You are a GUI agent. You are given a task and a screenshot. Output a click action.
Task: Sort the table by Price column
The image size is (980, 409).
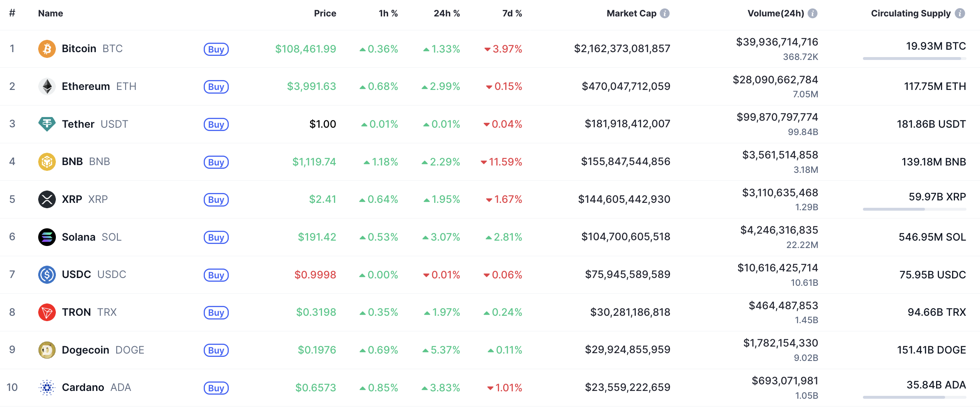point(325,14)
